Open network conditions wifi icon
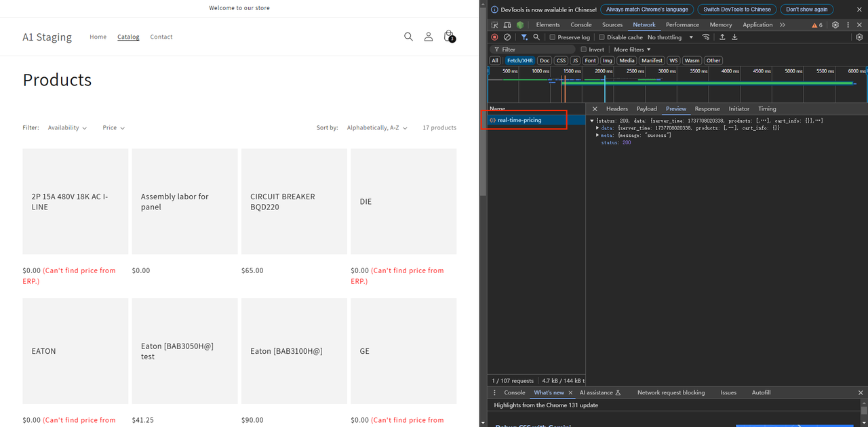This screenshot has width=868, height=427. pos(706,37)
